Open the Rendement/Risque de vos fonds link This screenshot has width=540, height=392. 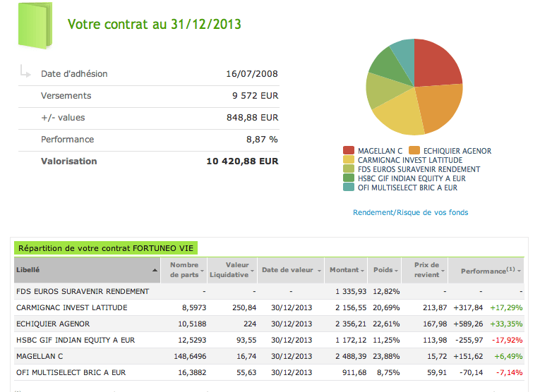(410, 212)
